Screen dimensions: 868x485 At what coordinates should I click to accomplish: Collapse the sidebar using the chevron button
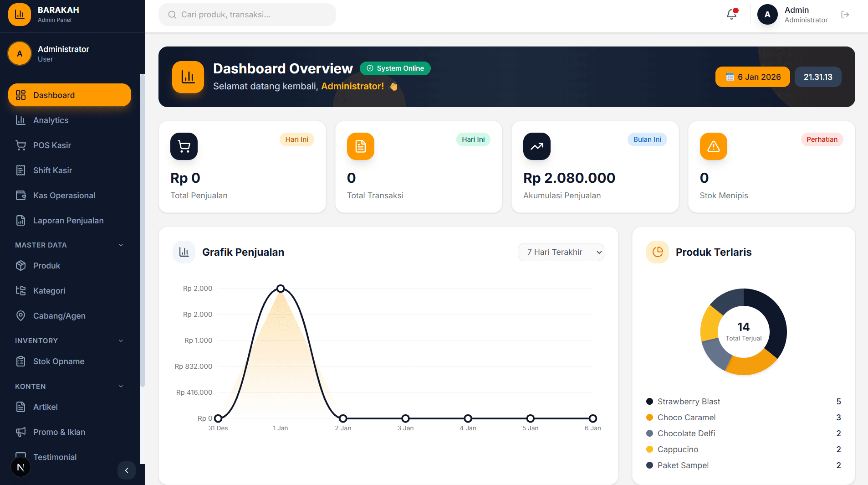click(127, 470)
